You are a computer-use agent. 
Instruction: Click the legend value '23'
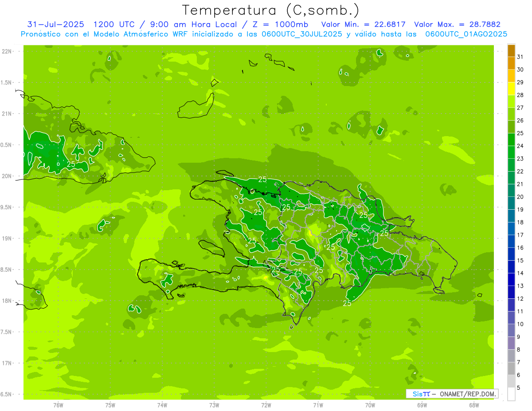520,159
